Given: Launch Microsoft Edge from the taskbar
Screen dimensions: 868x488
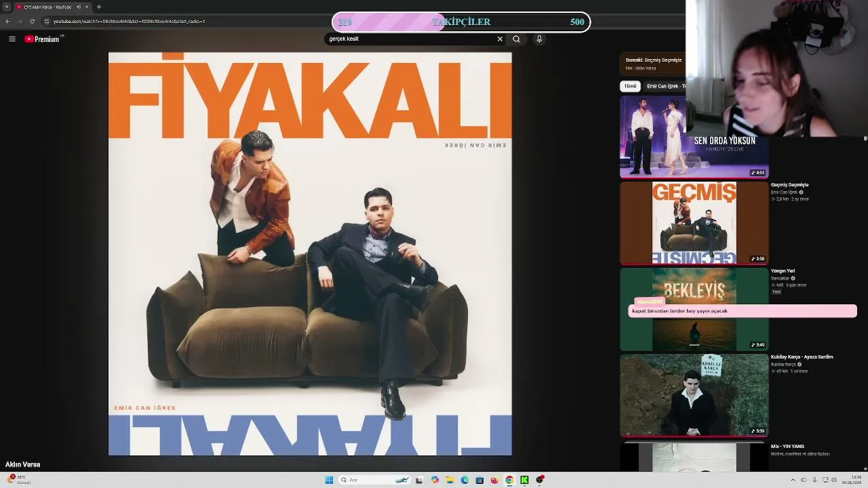Looking at the screenshot, I should pos(465,480).
